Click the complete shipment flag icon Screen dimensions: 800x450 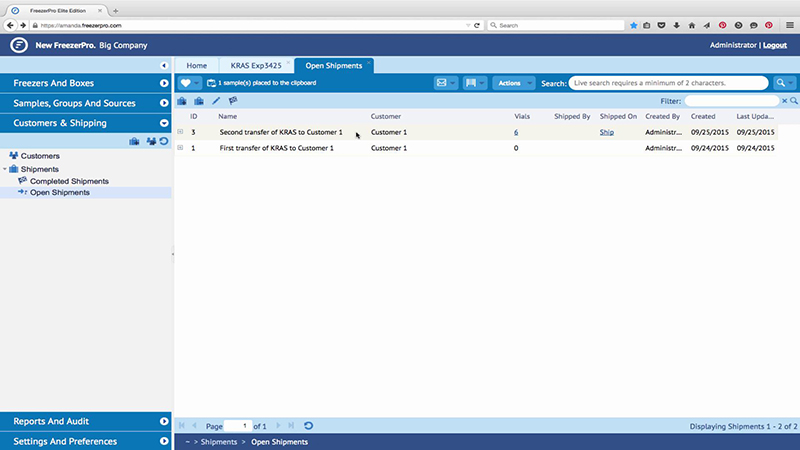(x=233, y=101)
